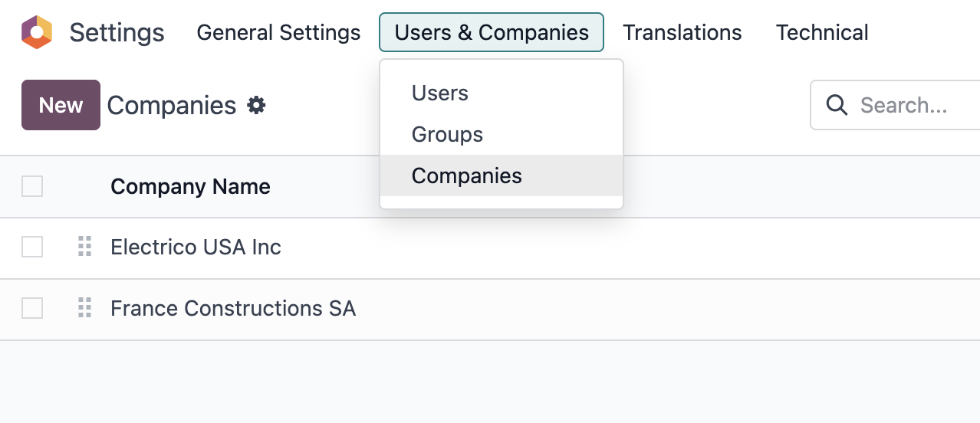Image resolution: width=980 pixels, height=423 pixels.
Task: Toggle the select-all checkbox in the header row
Action: click(32, 186)
